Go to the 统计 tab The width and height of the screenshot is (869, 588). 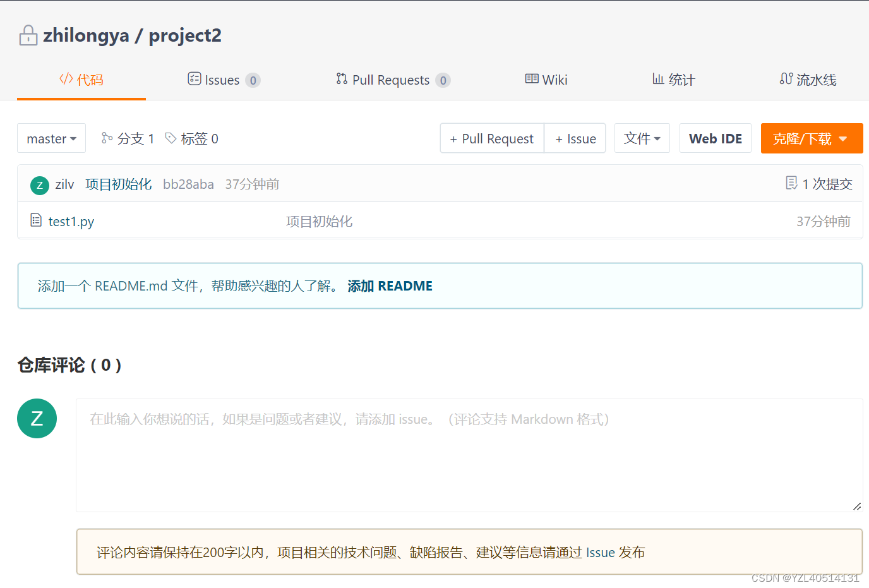(674, 80)
